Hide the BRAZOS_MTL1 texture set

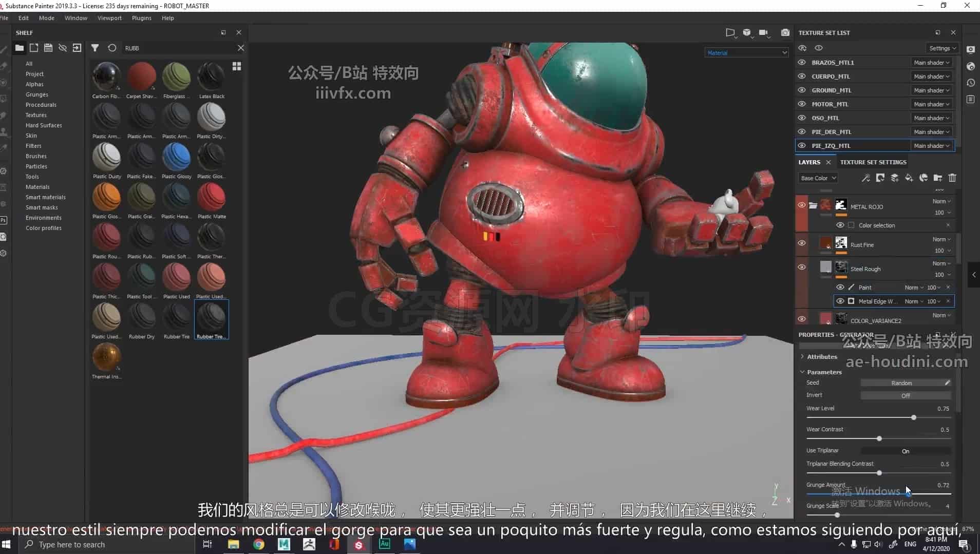click(802, 62)
